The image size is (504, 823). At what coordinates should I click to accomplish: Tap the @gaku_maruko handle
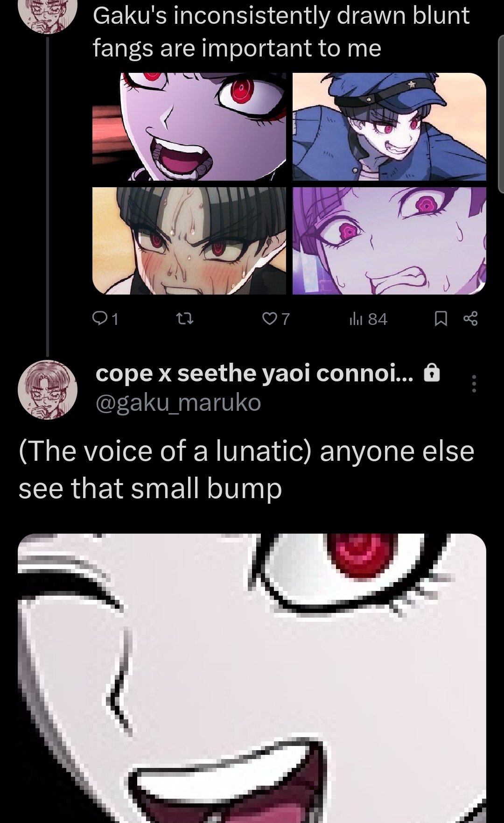coord(178,402)
